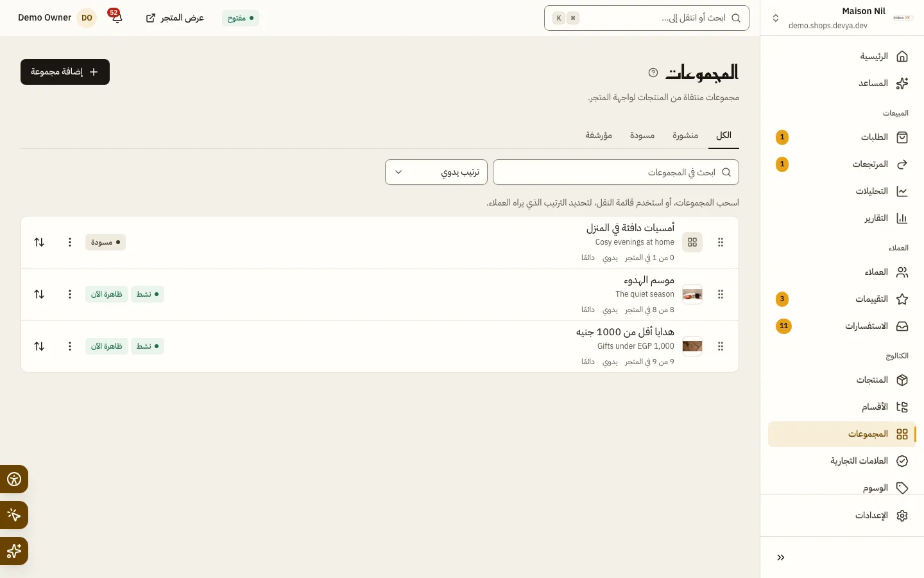Viewport: 924px width, 578px height.
Task: Go to الطلبات in the sidebar
Action: 842,137
